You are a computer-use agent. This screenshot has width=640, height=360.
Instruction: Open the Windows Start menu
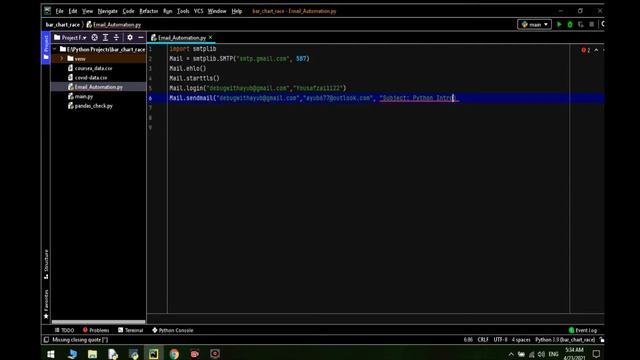point(51,354)
